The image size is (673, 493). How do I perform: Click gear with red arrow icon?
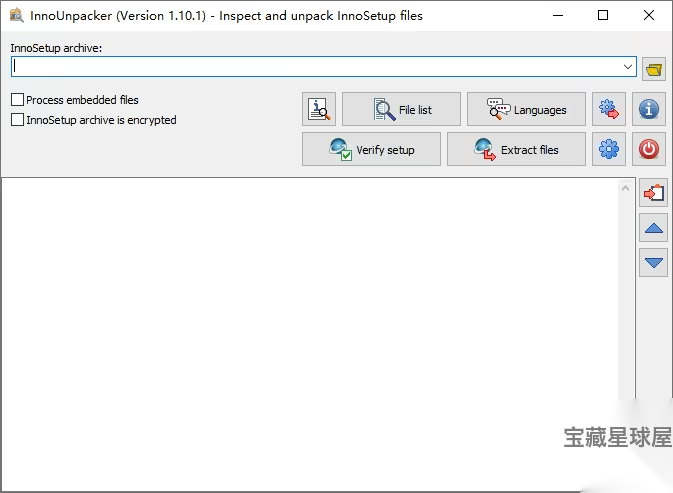(609, 109)
